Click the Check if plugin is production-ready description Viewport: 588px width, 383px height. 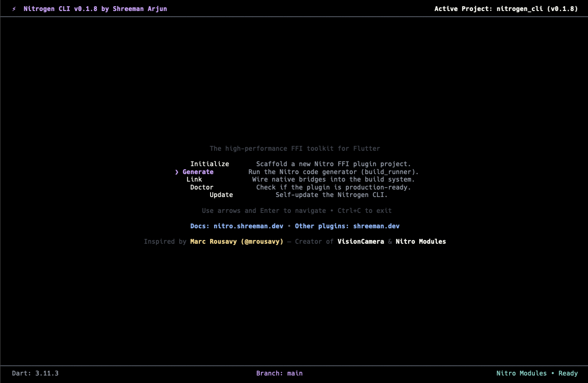[x=333, y=187]
